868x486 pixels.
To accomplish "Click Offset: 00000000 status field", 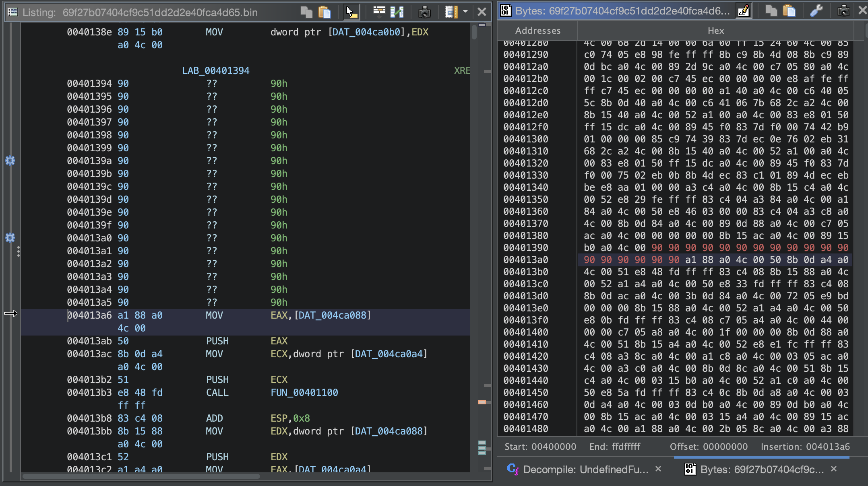I will point(709,447).
